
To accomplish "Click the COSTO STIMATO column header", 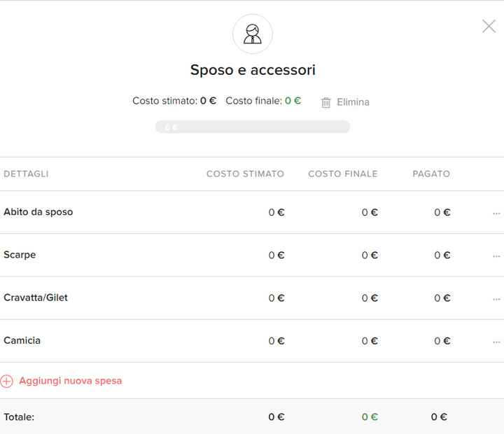I will pyautogui.click(x=245, y=174).
